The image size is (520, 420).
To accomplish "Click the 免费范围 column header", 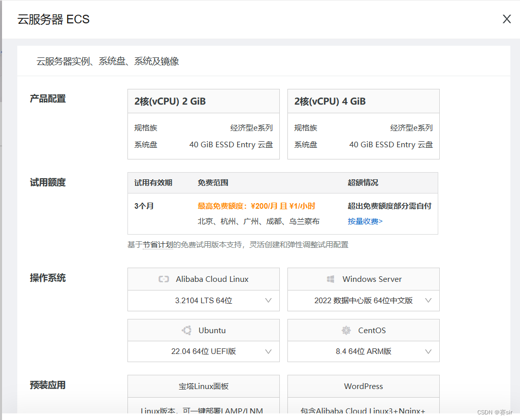I will point(213,183).
